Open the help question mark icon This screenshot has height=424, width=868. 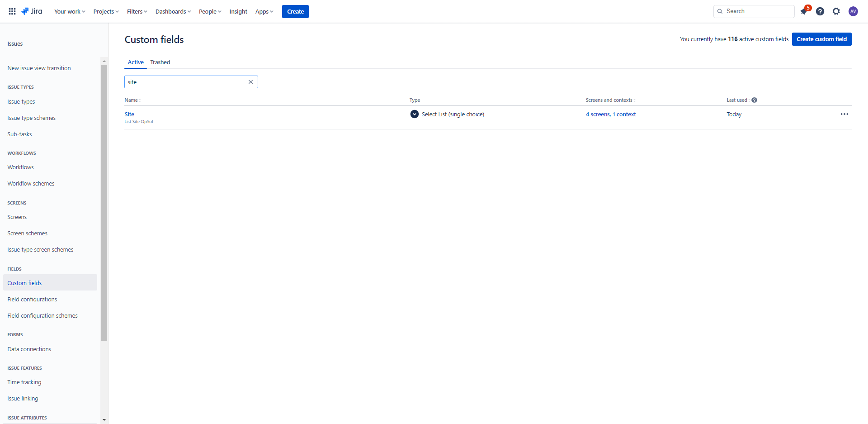click(x=820, y=11)
